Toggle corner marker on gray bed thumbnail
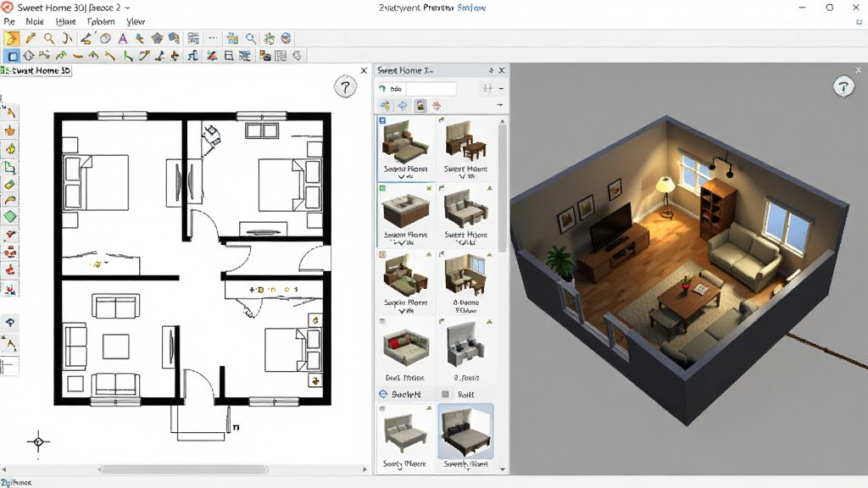The image size is (868, 488). pyautogui.click(x=382, y=408)
